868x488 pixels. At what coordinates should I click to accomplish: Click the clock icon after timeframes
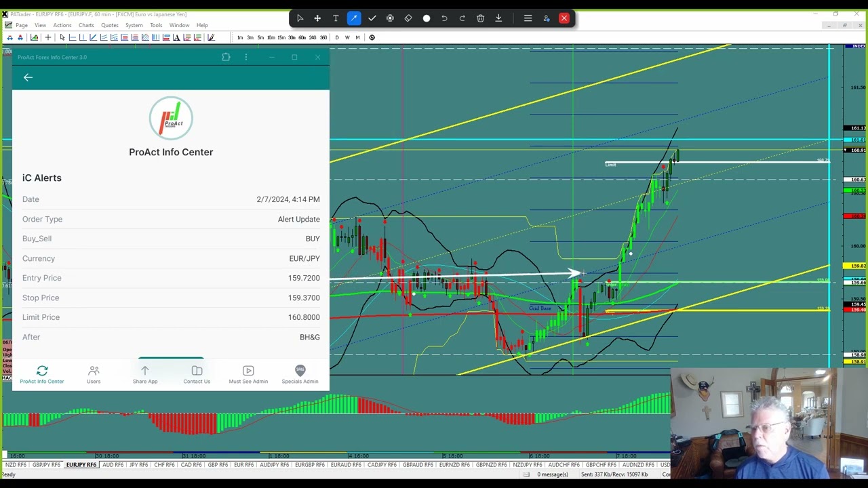372,37
